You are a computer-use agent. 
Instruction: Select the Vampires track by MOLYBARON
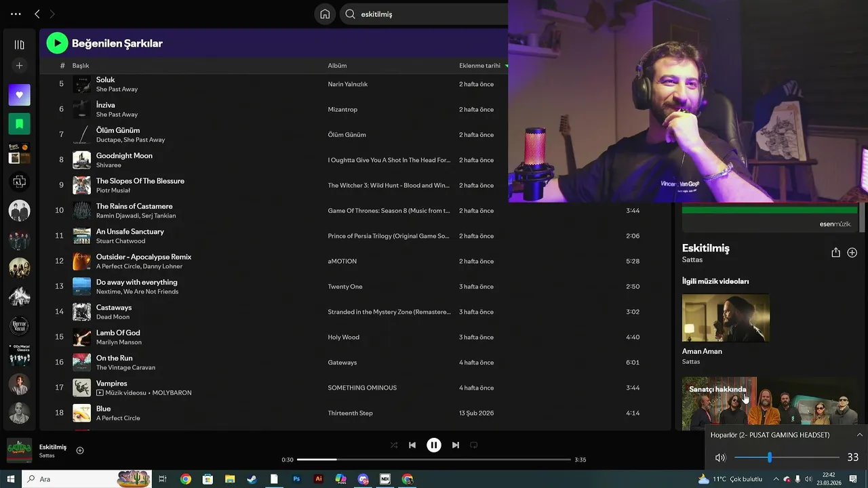point(111,384)
